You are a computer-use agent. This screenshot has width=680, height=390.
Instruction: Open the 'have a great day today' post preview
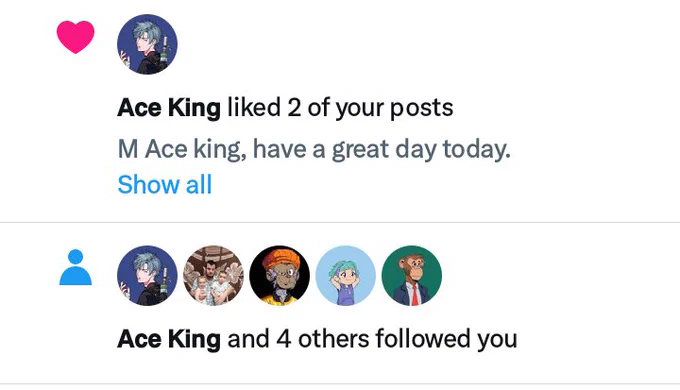(x=314, y=150)
